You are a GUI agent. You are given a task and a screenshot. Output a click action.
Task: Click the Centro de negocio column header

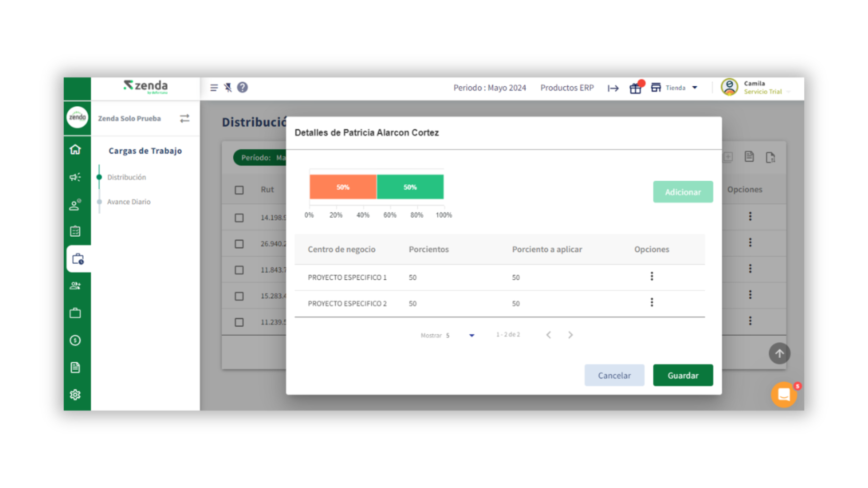[x=341, y=249]
